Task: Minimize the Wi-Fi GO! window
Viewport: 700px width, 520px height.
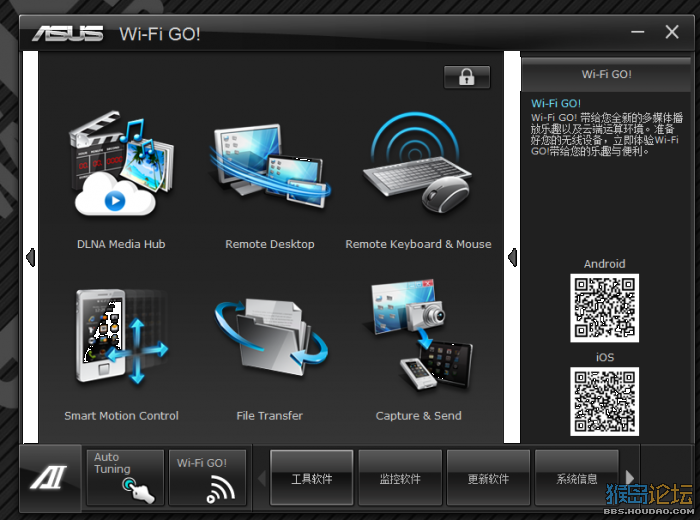Action: (x=638, y=32)
